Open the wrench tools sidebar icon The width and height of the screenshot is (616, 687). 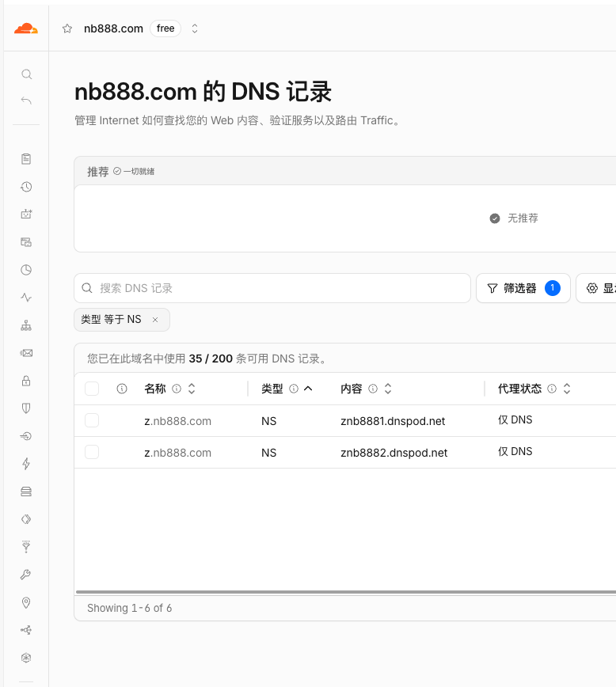26,575
